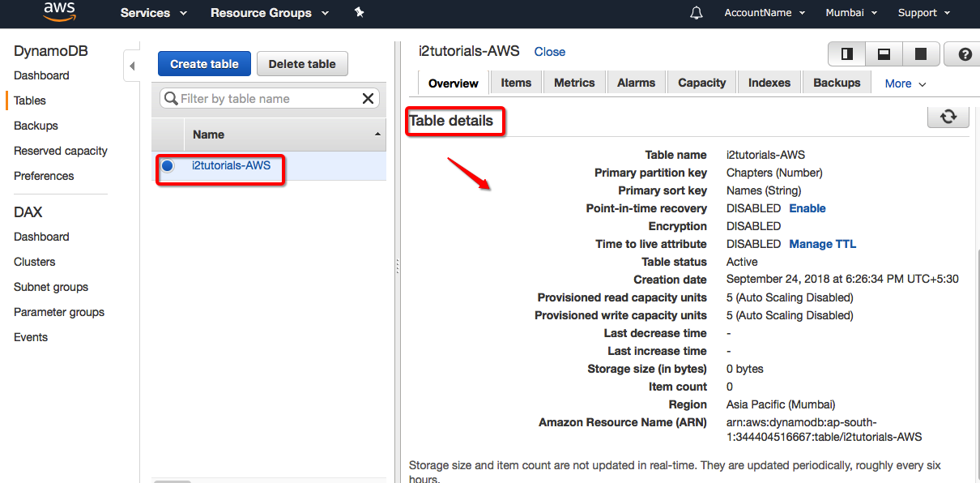Open the help question mark icon

point(964,54)
